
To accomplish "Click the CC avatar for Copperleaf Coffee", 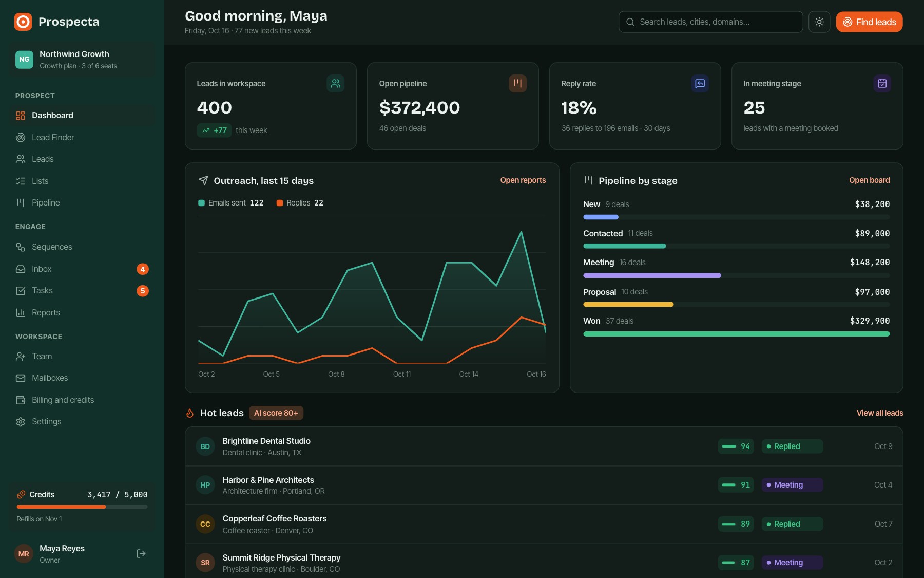I will click(x=205, y=524).
